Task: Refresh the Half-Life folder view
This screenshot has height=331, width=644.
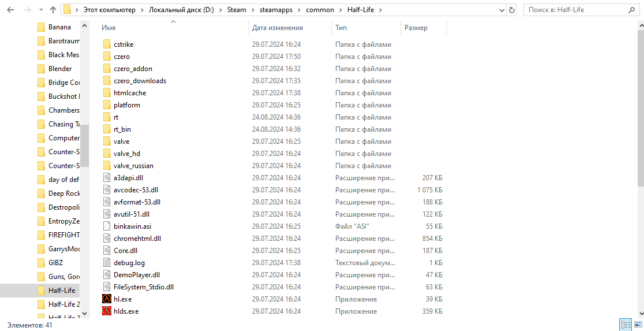Action: coord(512,10)
